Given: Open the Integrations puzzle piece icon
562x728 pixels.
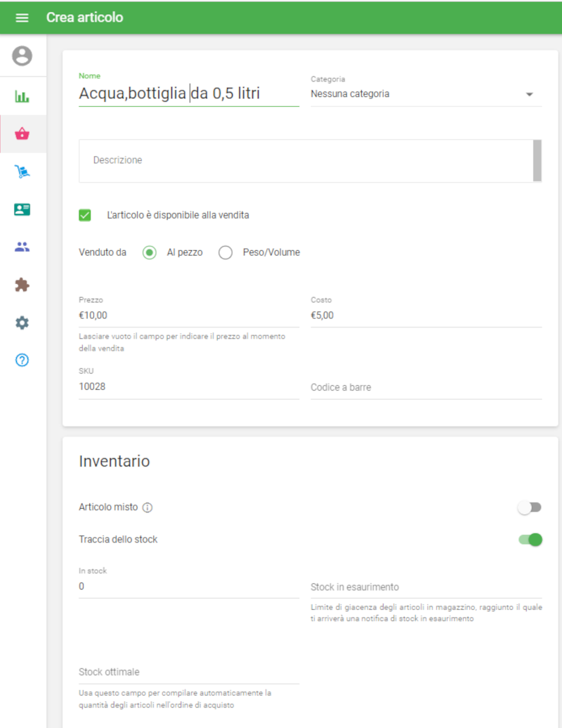Looking at the screenshot, I should click(x=22, y=285).
